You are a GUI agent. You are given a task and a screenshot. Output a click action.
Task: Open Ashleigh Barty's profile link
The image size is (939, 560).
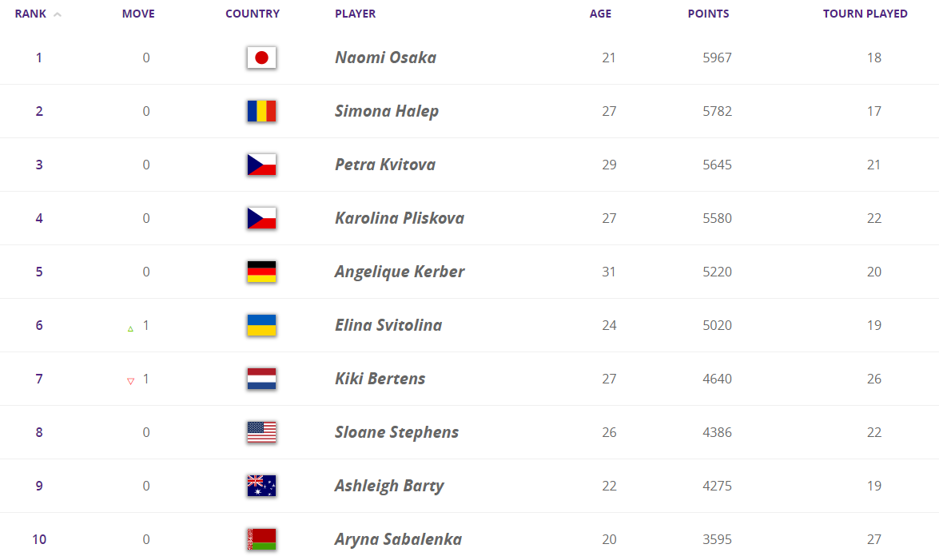point(389,486)
